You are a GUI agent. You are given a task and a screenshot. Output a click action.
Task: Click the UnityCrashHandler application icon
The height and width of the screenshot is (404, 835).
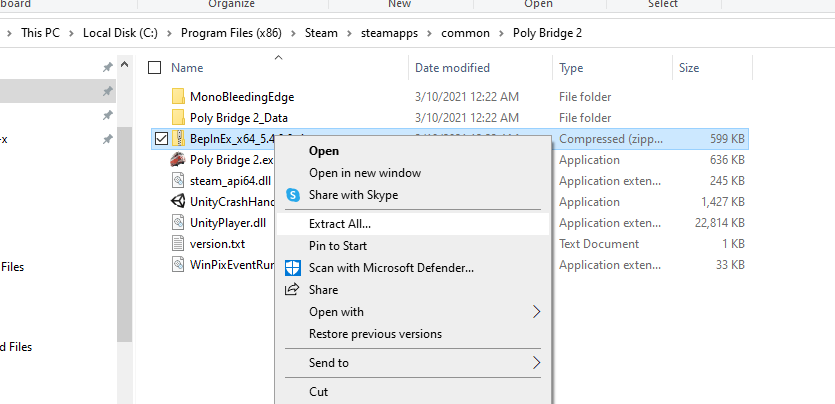tap(179, 202)
